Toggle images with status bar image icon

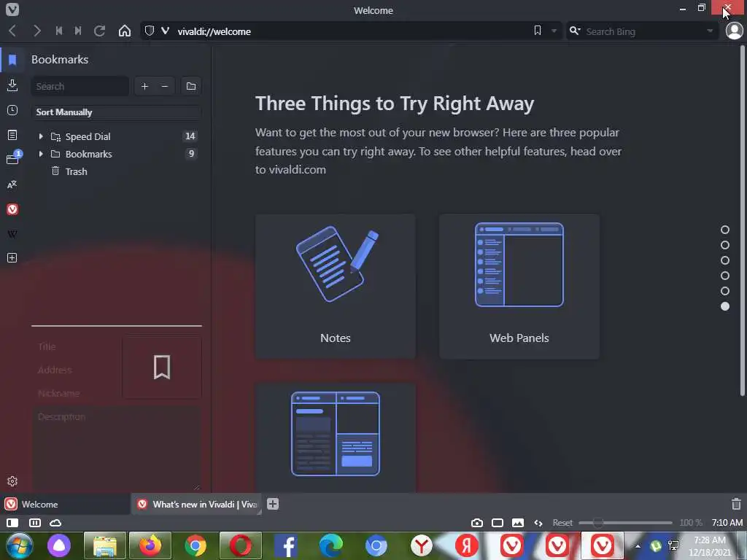click(x=518, y=523)
